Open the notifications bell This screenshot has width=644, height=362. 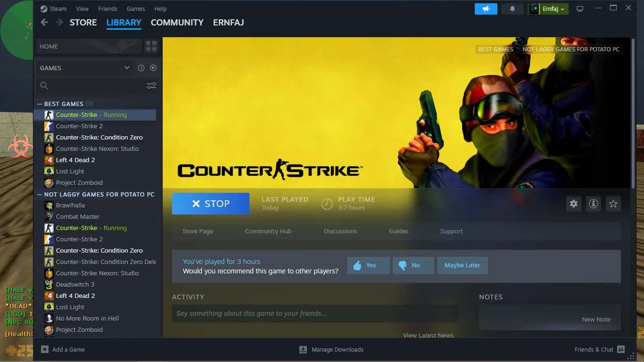pyautogui.click(x=512, y=8)
